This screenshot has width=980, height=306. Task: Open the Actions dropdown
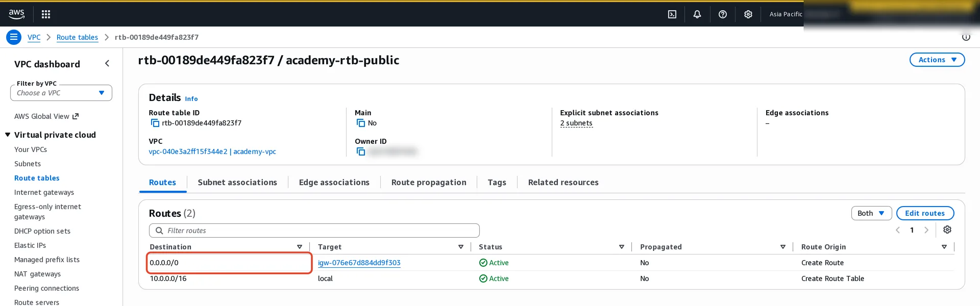click(937, 60)
